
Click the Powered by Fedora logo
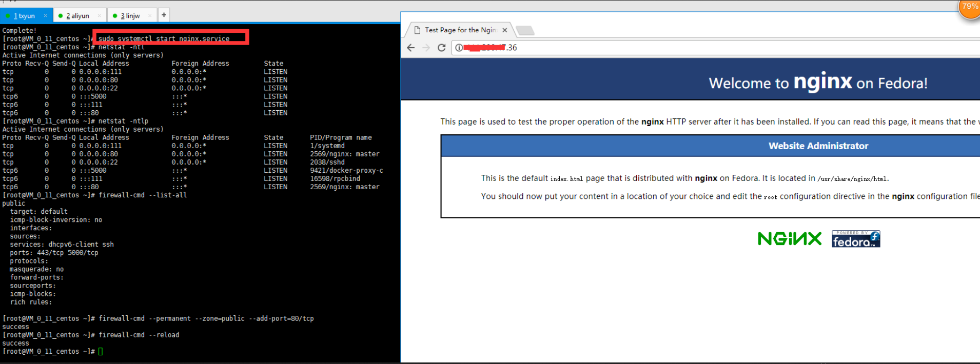(x=856, y=239)
